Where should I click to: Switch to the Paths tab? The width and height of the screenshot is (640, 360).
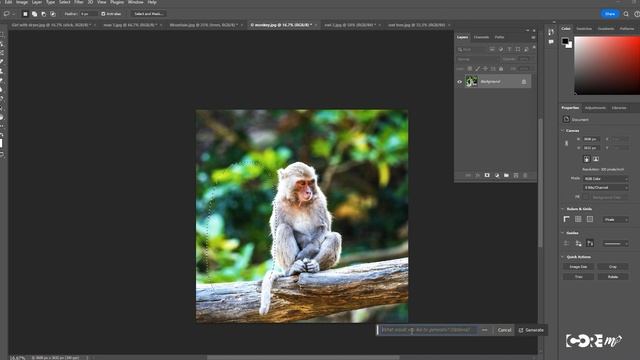500,37
